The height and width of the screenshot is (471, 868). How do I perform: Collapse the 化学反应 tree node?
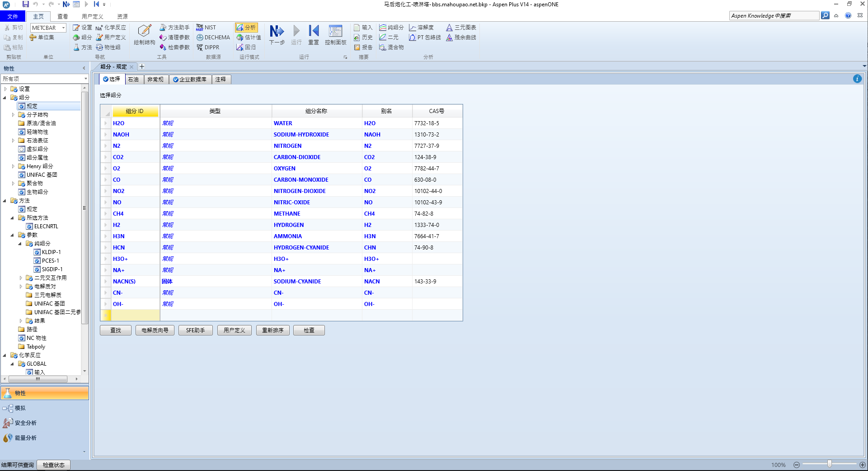5,355
